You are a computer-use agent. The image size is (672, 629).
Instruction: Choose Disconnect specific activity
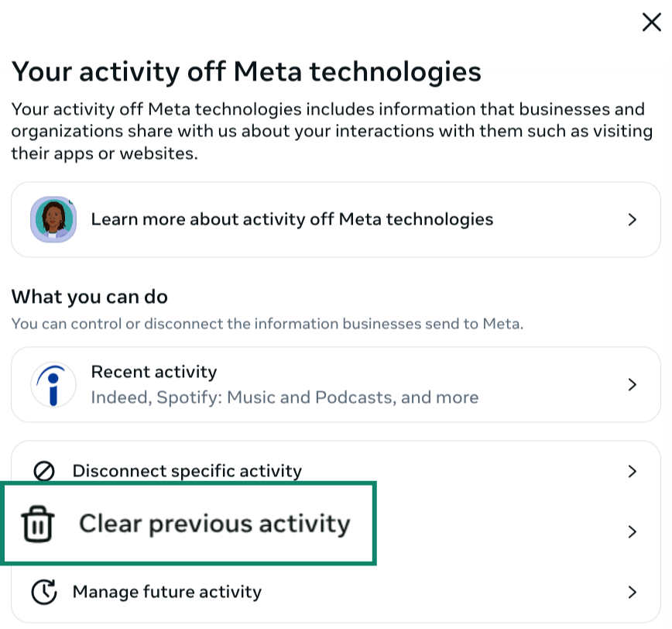[x=187, y=470]
